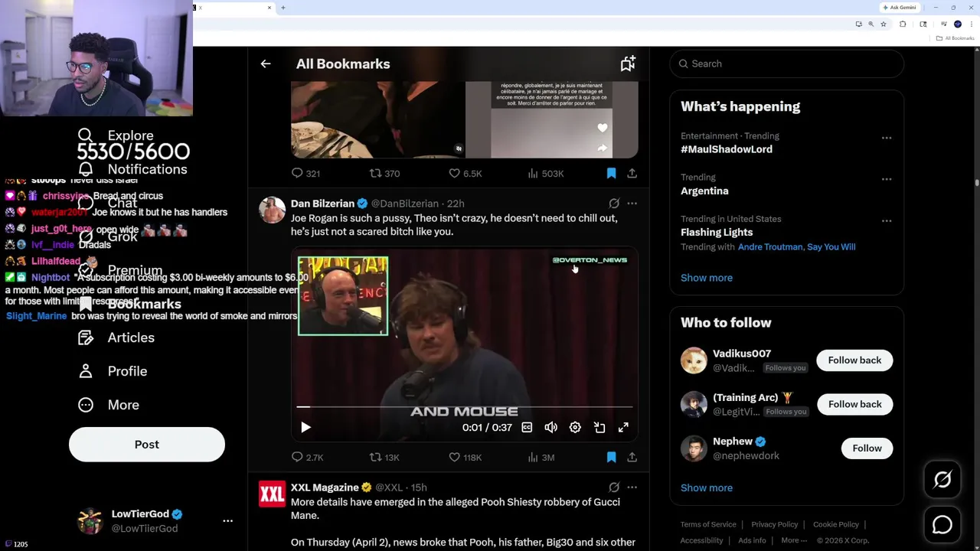Open the Flashing Lights trending topic
This screenshot has height=551, width=980.
(717, 232)
